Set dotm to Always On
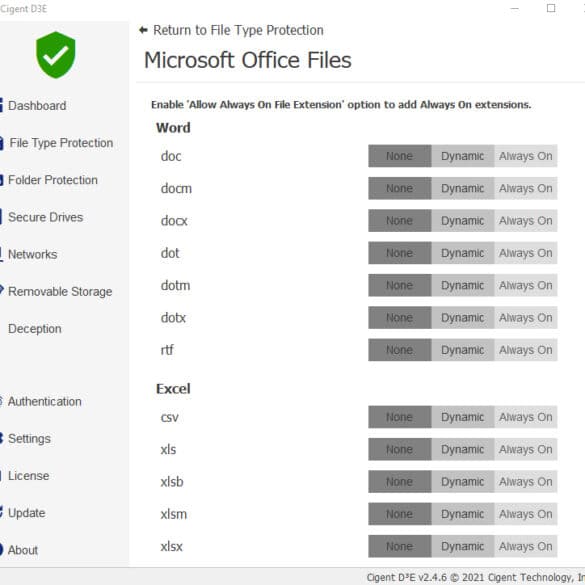 (526, 285)
